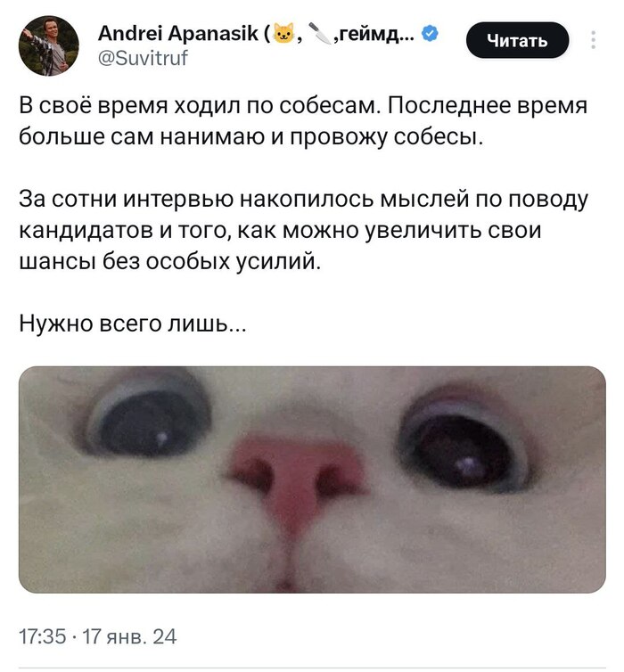Click the line шансы без особых усилий

point(169,261)
